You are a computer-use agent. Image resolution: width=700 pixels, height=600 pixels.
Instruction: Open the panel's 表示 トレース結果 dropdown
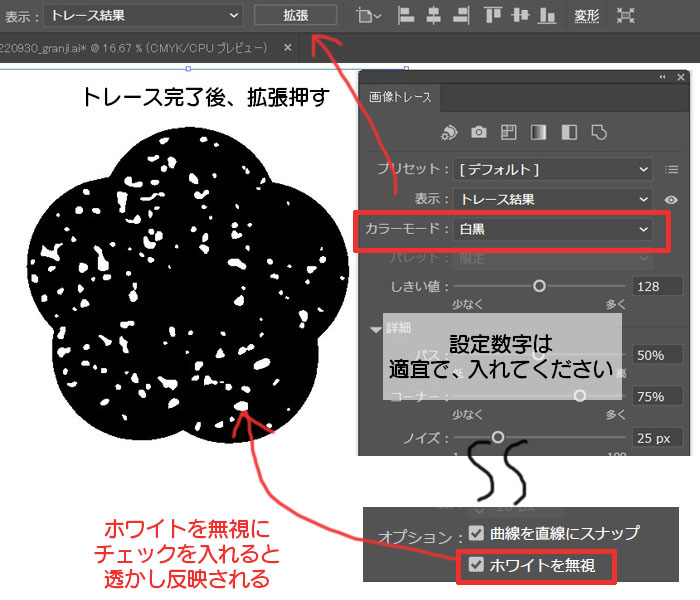tap(553, 199)
